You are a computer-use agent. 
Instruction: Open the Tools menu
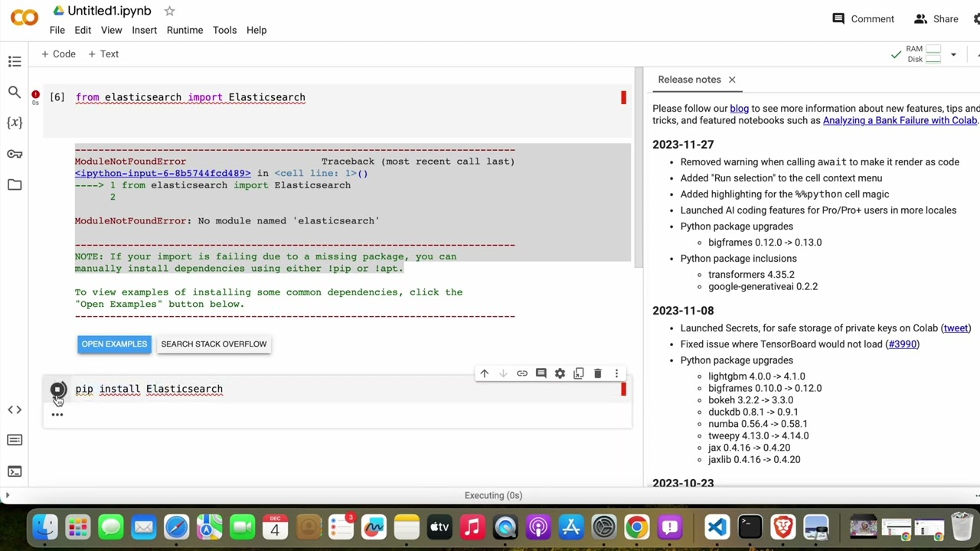coord(224,30)
